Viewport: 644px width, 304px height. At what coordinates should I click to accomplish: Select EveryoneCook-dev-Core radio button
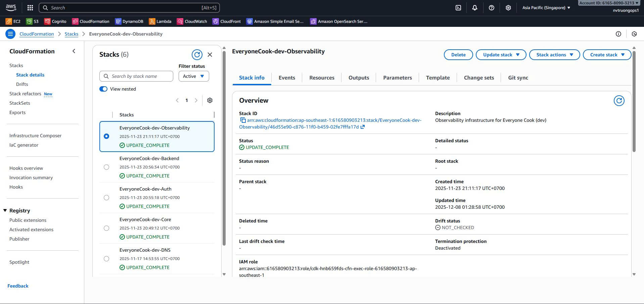pos(106,228)
